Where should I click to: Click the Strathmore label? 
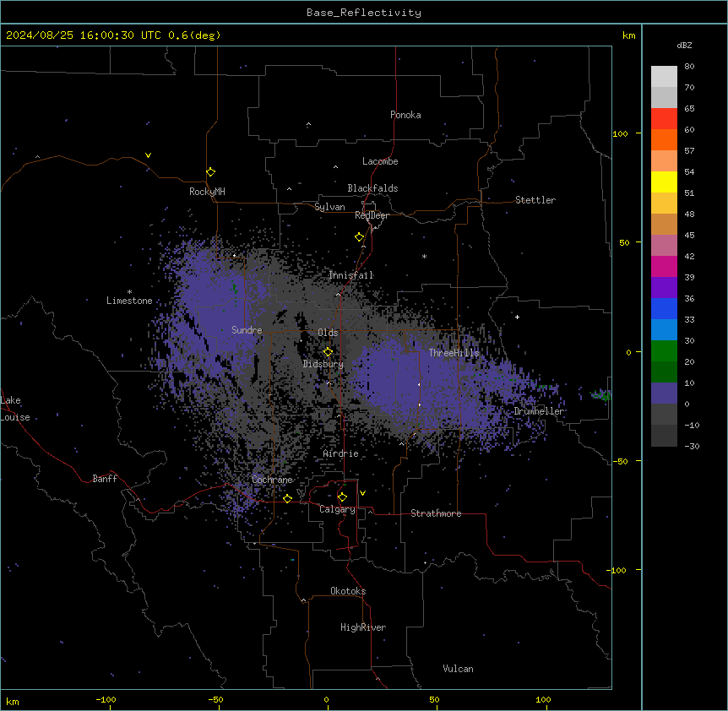pyautogui.click(x=436, y=513)
